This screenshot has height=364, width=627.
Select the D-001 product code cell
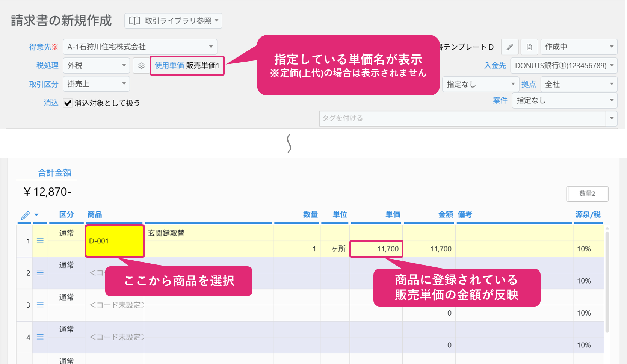[115, 241]
